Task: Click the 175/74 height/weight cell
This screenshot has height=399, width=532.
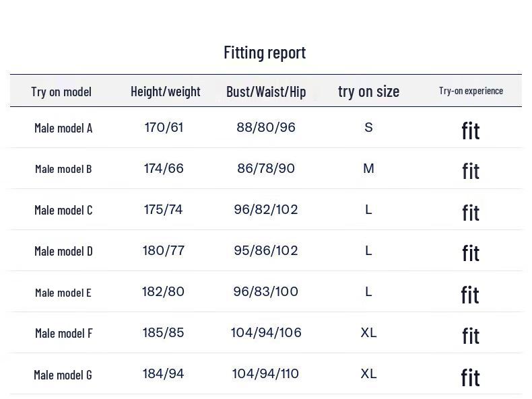Action: pyautogui.click(x=163, y=209)
